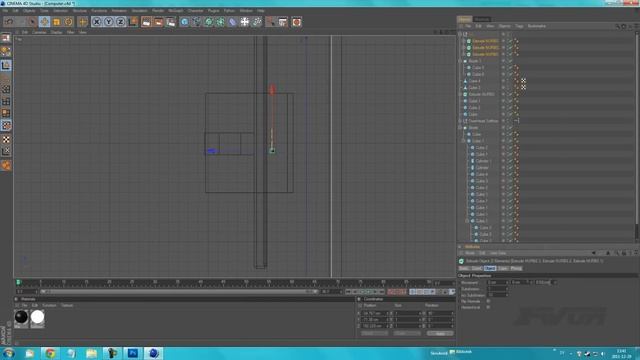Click the spline pen tool icon
Viewport: 640px width, 360px height.
click(x=196, y=22)
